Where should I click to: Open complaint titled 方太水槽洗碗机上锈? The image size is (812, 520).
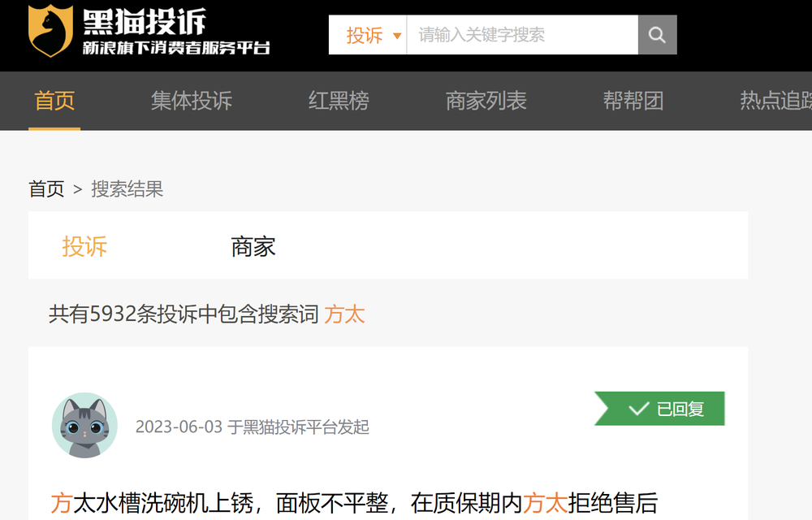[x=354, y=503]
